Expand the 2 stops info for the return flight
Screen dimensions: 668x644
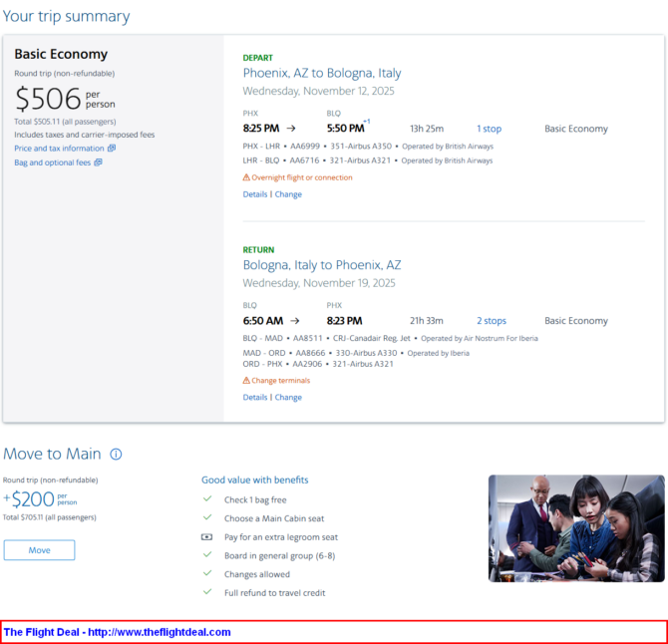[491, 321]
